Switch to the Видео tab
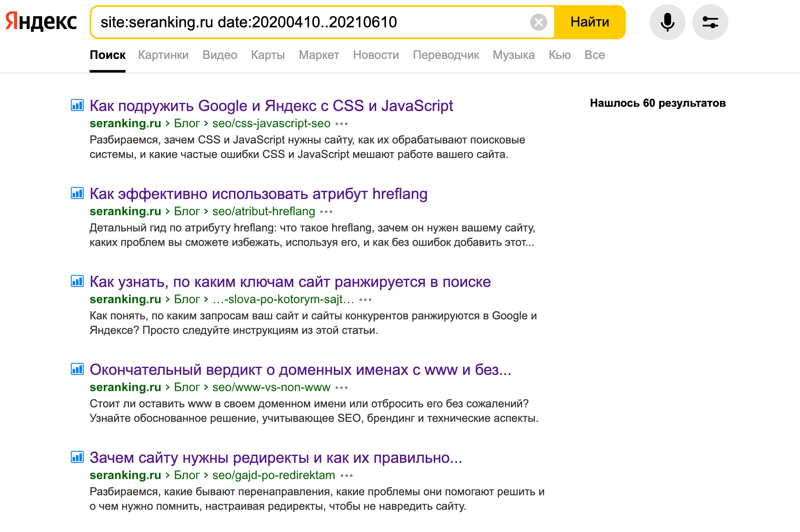800x532 pixels. (x=220, y=55)
